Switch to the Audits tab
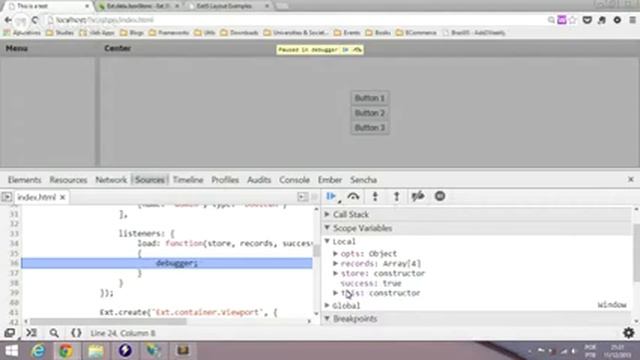Image resolution: width=640 pixels, height=360 pixels. point(259,180)
